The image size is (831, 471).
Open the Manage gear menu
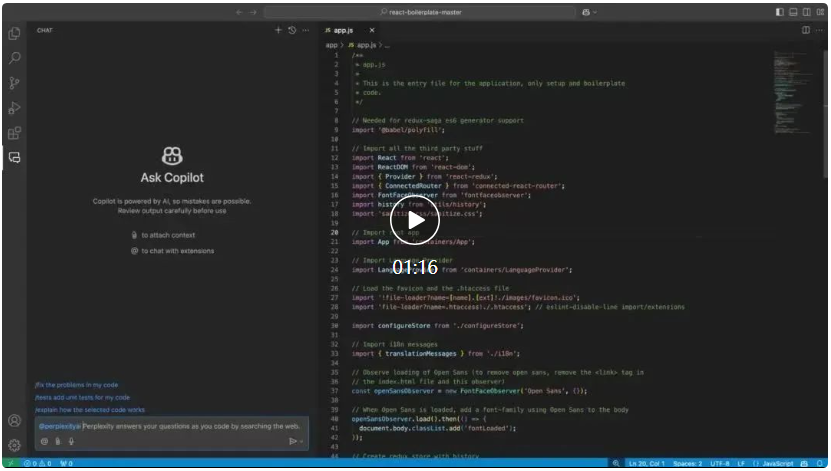point(14,445)
